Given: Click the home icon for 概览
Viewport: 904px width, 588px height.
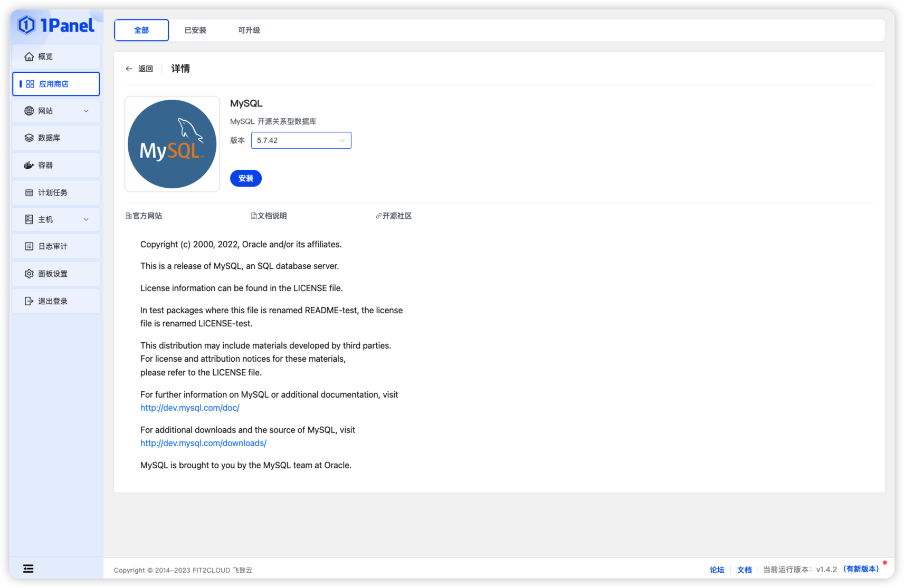Looking at the screenshot, I should click(29, 56).
